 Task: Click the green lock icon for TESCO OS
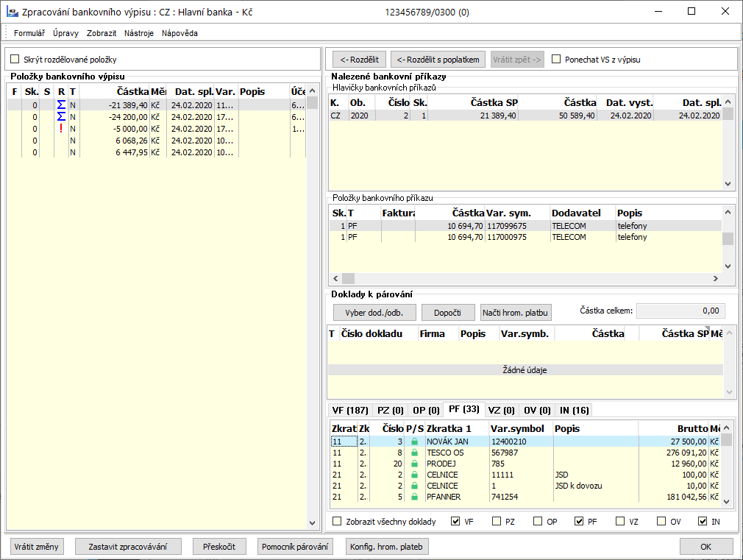414,453
